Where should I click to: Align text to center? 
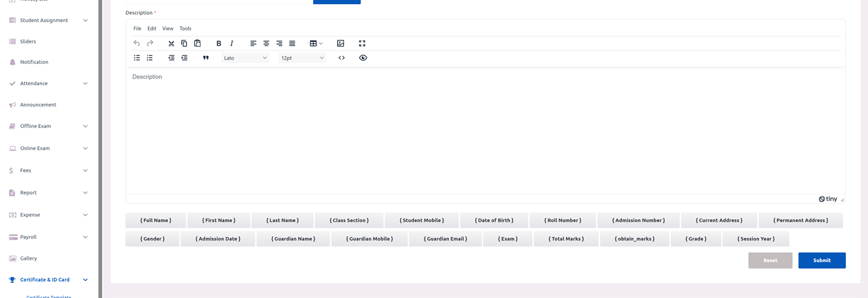pos(266,43)
